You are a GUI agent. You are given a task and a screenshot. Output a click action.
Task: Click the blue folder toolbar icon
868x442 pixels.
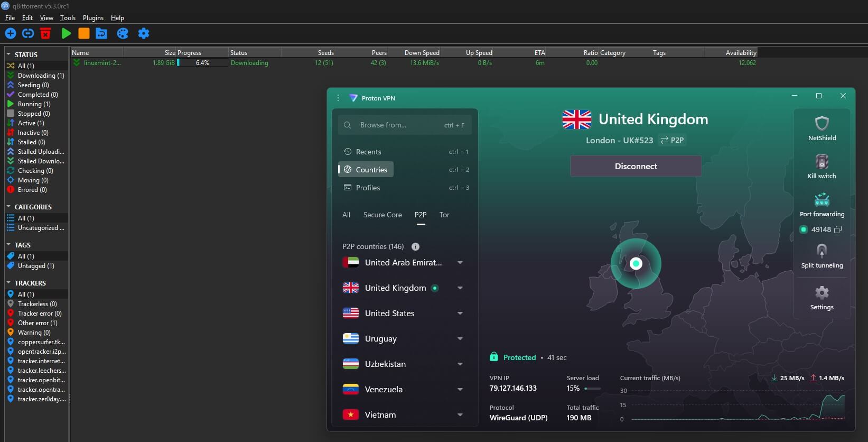(101, 34)
